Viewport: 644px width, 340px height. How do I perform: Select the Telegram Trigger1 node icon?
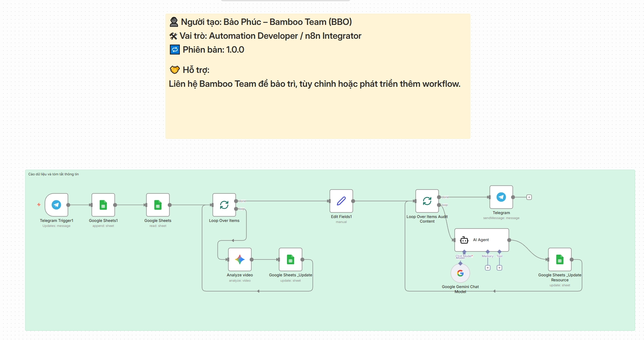pos(56,205)
